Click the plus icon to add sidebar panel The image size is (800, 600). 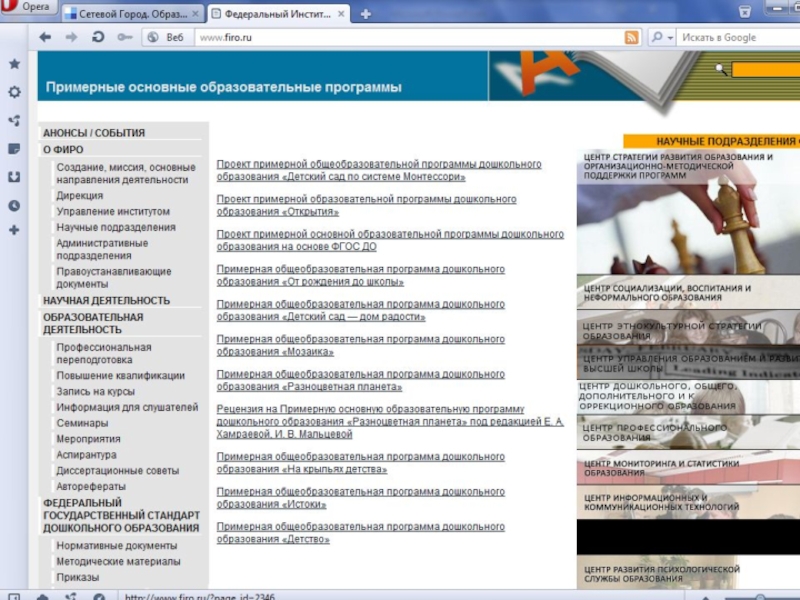click(x=14, y=231)
